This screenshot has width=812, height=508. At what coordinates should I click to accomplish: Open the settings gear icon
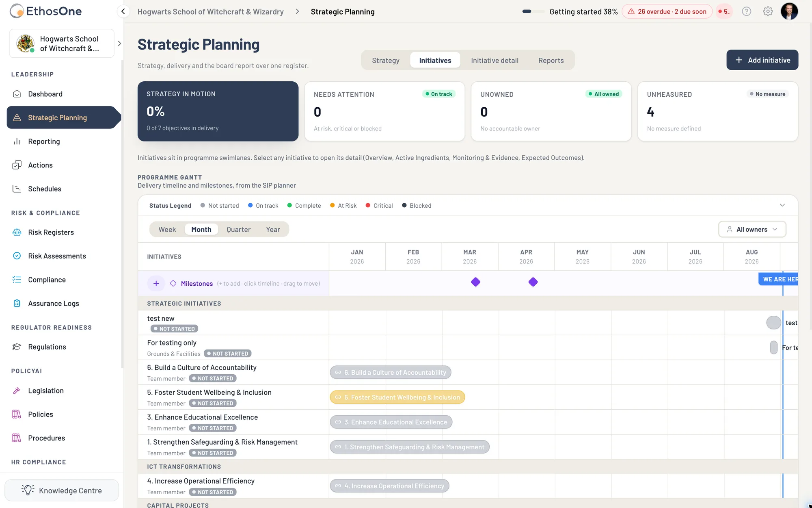768,11
